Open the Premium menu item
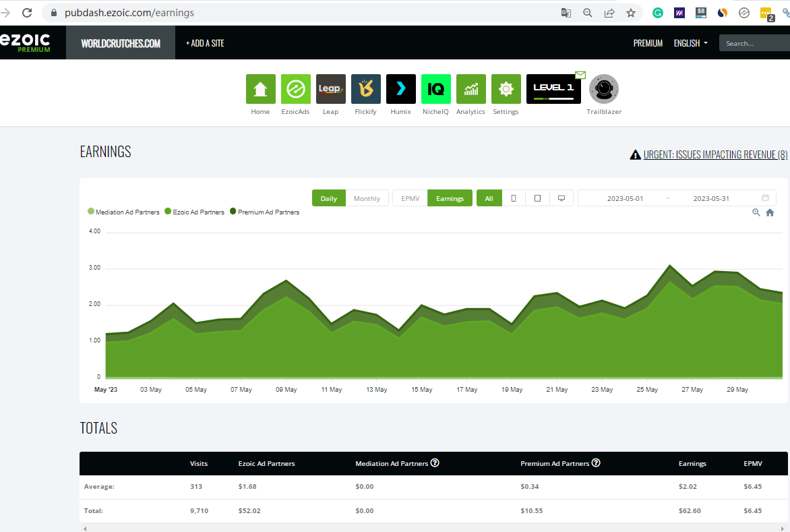This screenshot has width=790, height=532. pos(648,43)
